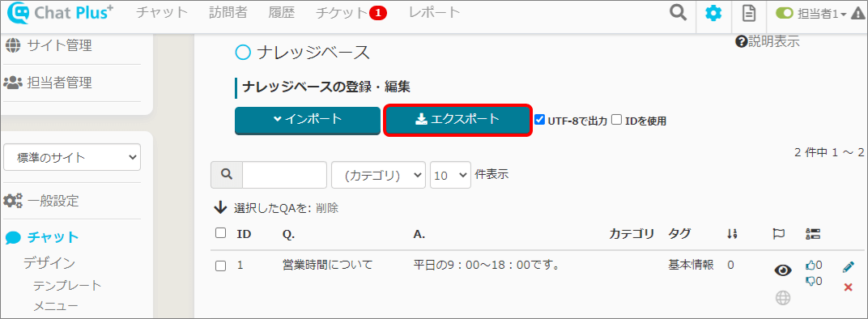Click the タグ column header
Image resolution: width=868 pixels, height=319 pixels.
pyautogui.click(x=679, y=234)
